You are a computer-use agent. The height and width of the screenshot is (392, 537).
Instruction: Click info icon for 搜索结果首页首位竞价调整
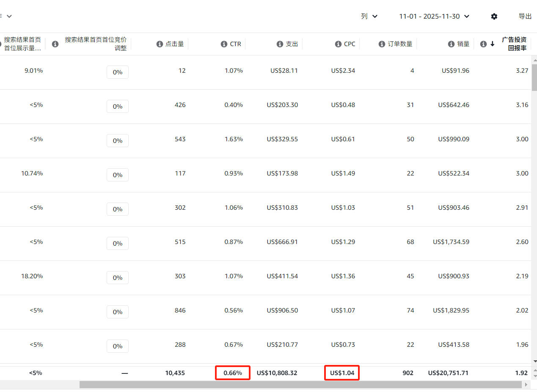pyautogui.click(x=55, y=44)
